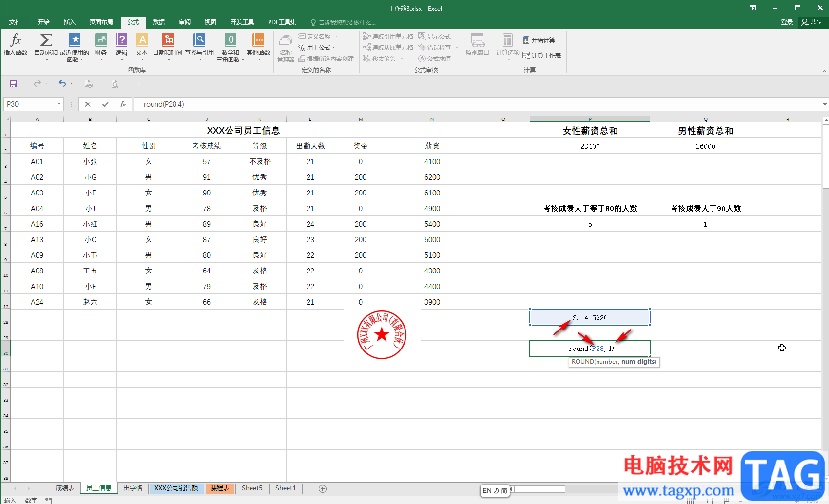Image resolution: width=829 pixels, height=504 pixels.
Task: Switch to the Home (开始) tab
Action: 44,22
